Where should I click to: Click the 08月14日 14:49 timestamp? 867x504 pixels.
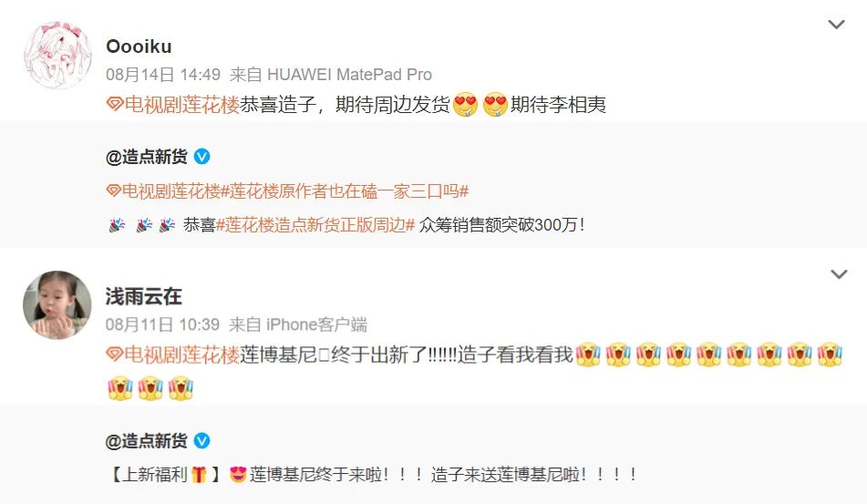tap(163, 75)
